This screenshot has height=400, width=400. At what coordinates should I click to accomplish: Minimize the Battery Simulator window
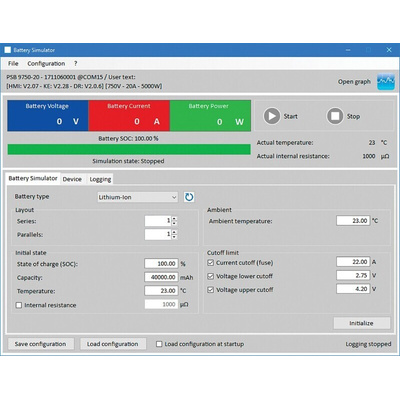(x=348, y=50)
